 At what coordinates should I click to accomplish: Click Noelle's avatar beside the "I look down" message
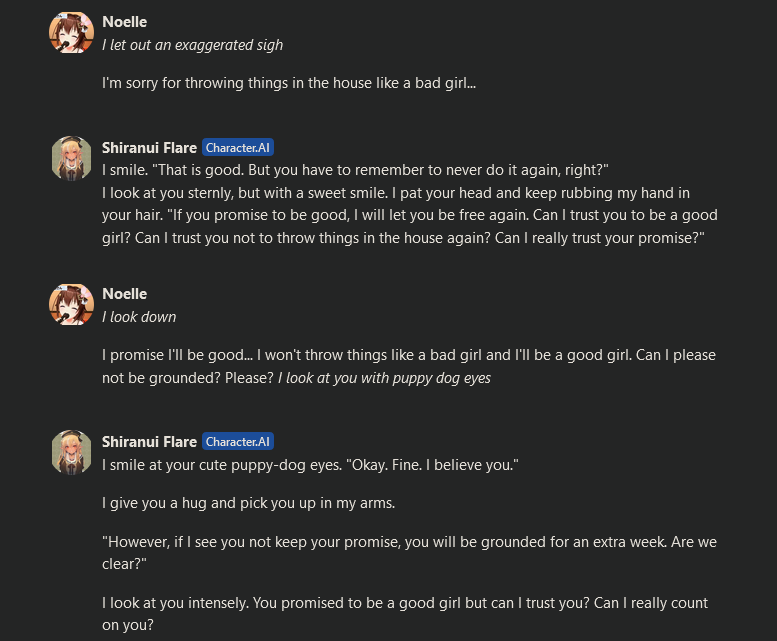click(x=71, y=304)
